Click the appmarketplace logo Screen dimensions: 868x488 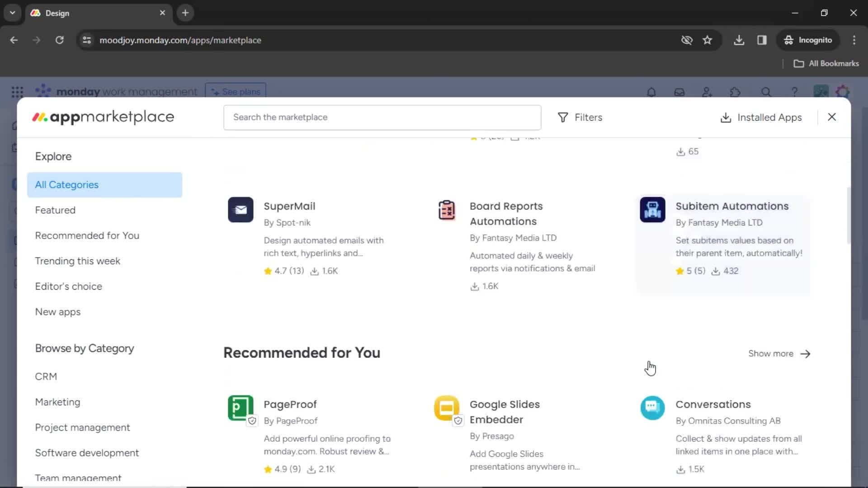103,117
